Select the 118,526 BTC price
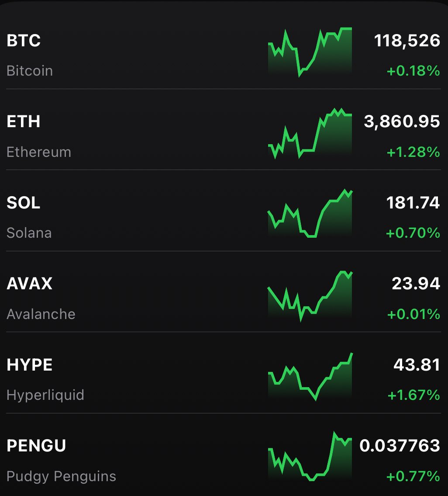The height and width of the screenshot is (496, 448). coord(407,41)
